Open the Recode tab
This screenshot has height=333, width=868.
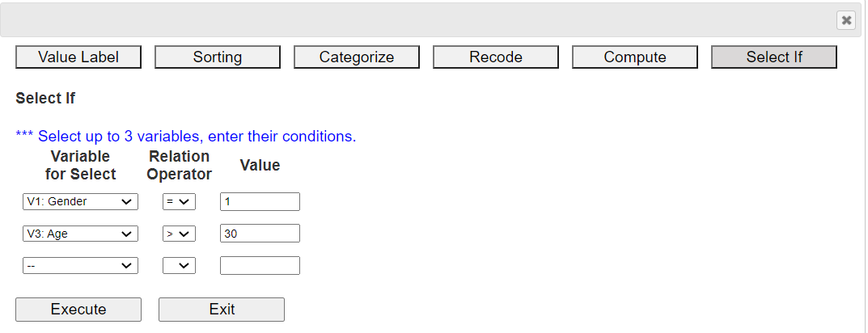coord(495,57)
